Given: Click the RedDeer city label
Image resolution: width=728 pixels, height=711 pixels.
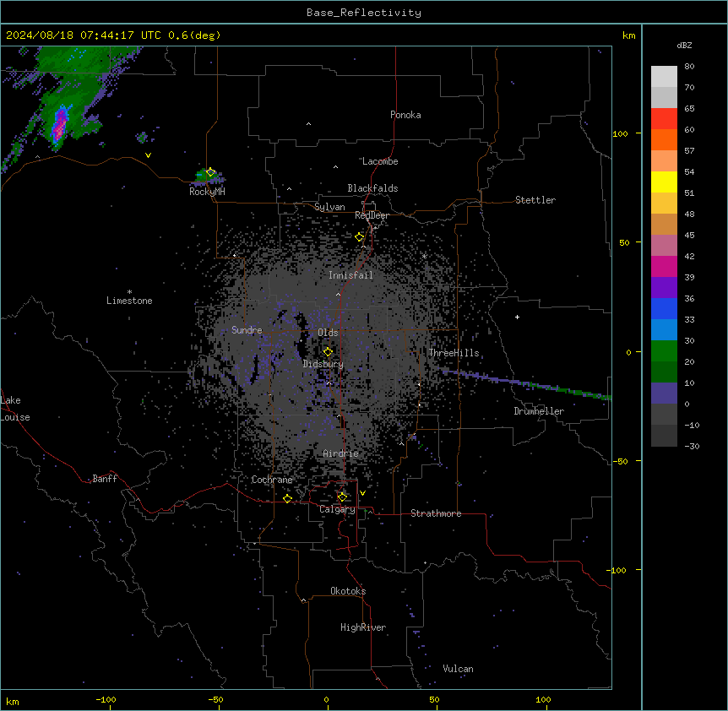Looking at the screenshot, I should [x=372, y=215].
